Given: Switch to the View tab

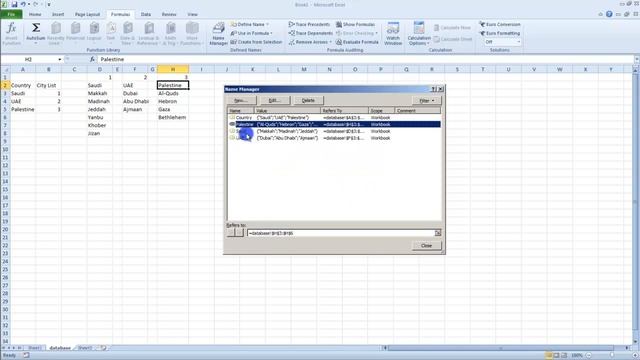Looking at the screenshot, I should pos(192,14).
